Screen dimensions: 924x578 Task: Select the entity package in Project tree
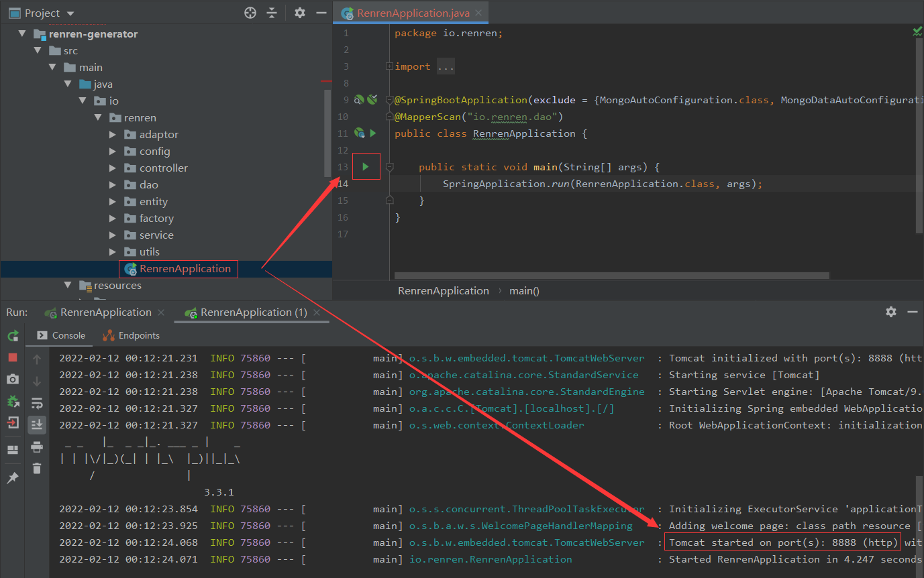click(154, 201)
